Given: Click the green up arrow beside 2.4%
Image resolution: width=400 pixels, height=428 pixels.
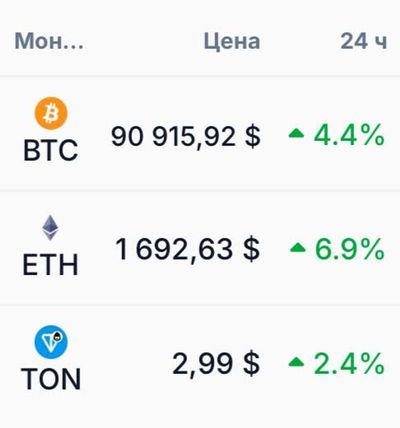Looking at the screenshot, I should click(296, 362).
